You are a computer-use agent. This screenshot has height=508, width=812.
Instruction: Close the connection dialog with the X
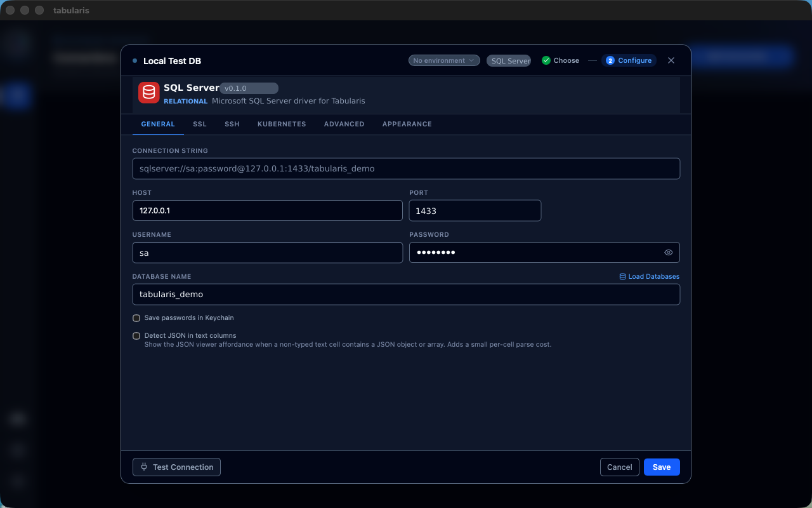click(671, 60)
